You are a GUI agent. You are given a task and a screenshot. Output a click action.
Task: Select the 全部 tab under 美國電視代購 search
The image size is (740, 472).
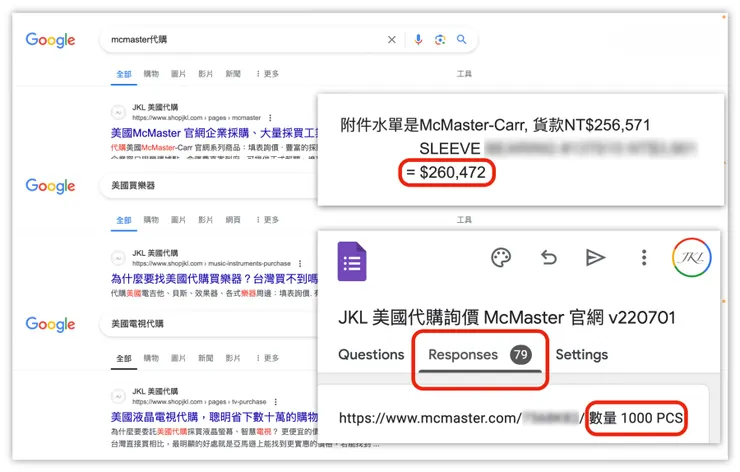coord(124,358)
